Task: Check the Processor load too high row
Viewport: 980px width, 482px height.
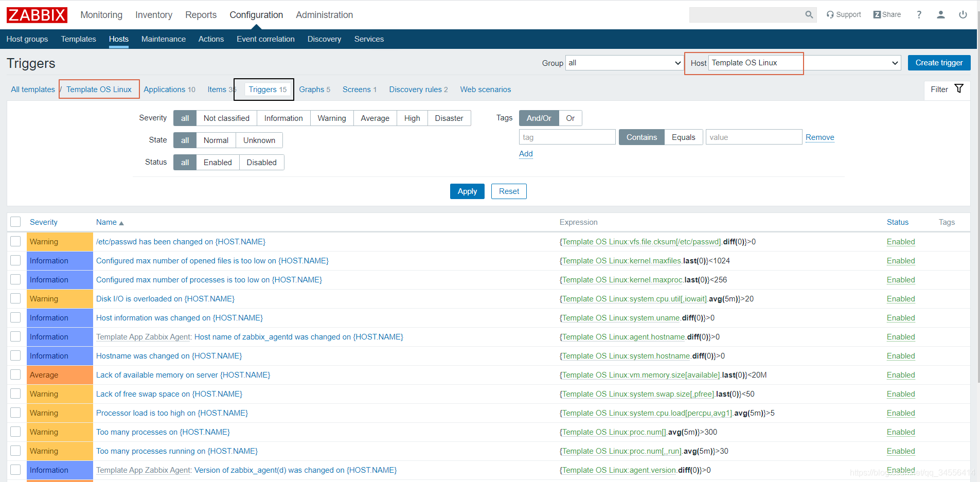Action: point(15,413)
